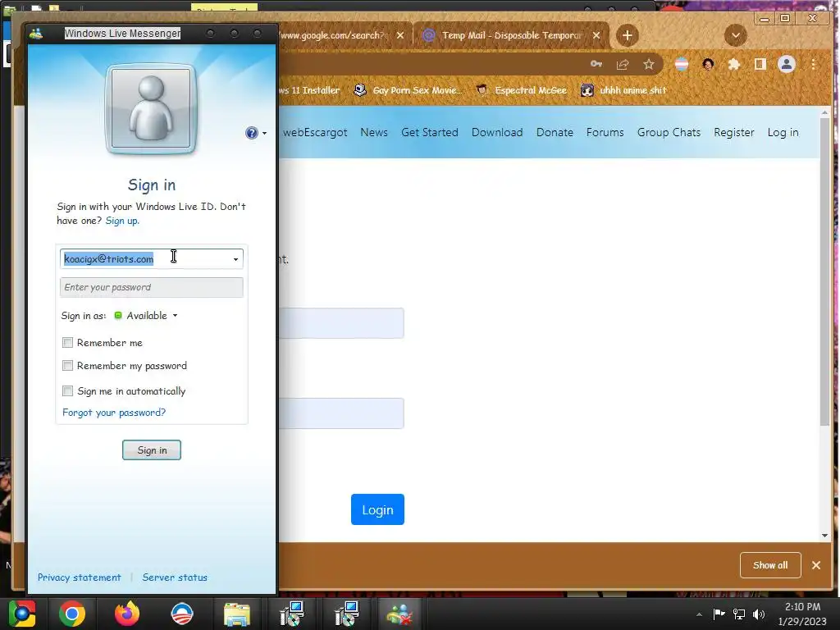Toggle the browser side panel icon

tap(760, 64)
